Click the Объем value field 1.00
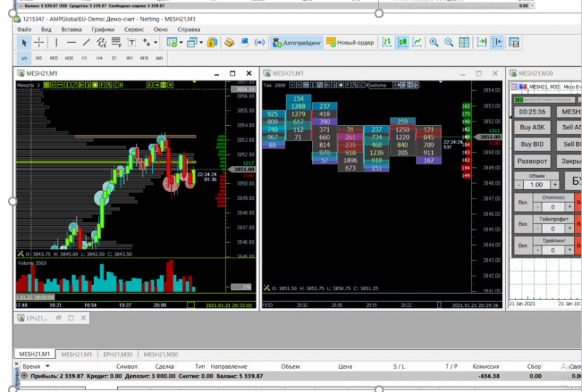The image size is (582, 392). pos(536,185)
